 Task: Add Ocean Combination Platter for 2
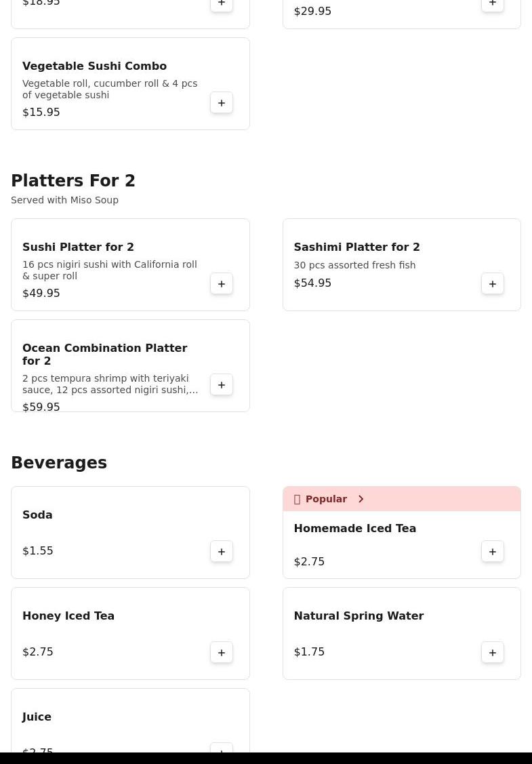(x=222, y=385)
